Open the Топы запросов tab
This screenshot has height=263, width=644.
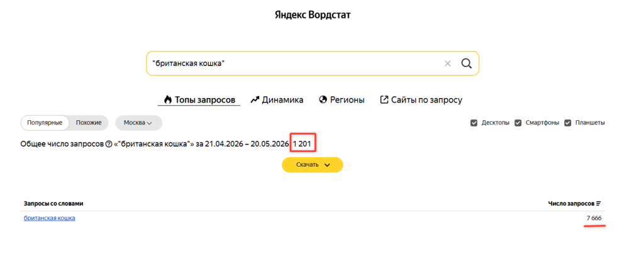coord(199,100)
